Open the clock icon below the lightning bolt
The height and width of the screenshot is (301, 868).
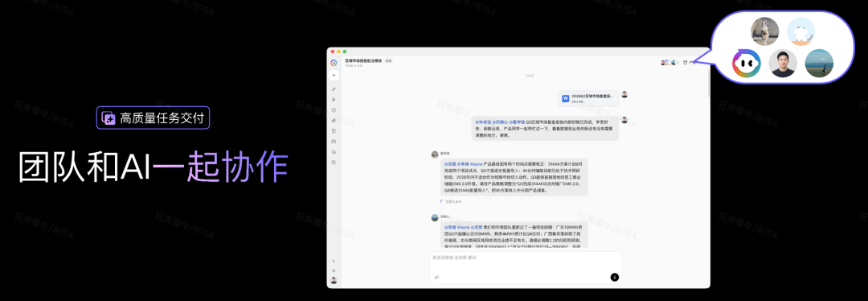tap(334, 109)
